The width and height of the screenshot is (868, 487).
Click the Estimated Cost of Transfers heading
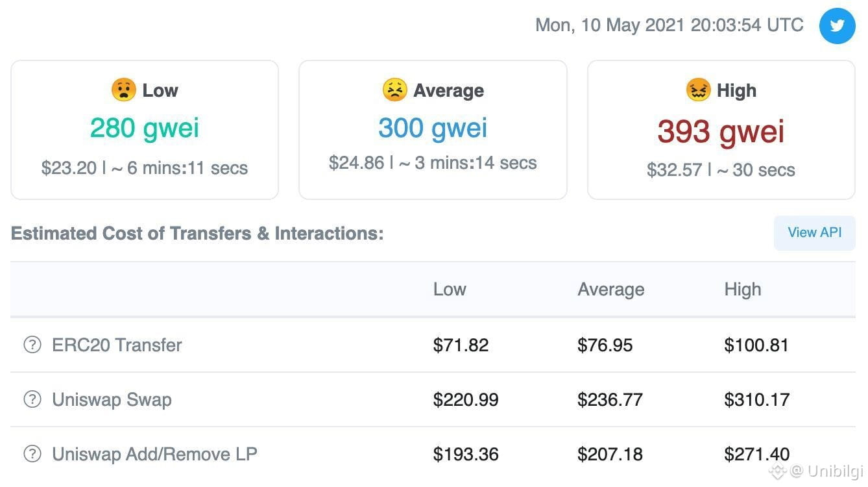[x=197, y=234]
